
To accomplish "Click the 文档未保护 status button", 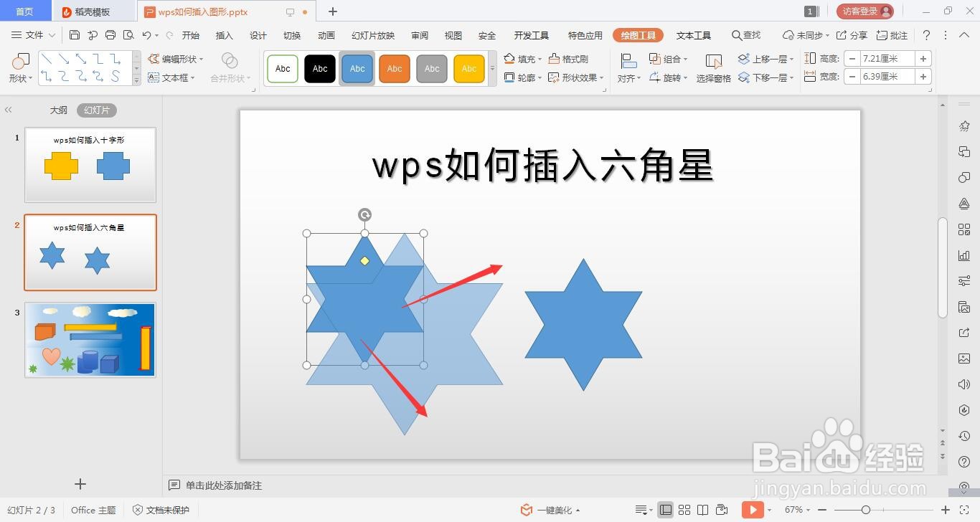I will [161, 510].
